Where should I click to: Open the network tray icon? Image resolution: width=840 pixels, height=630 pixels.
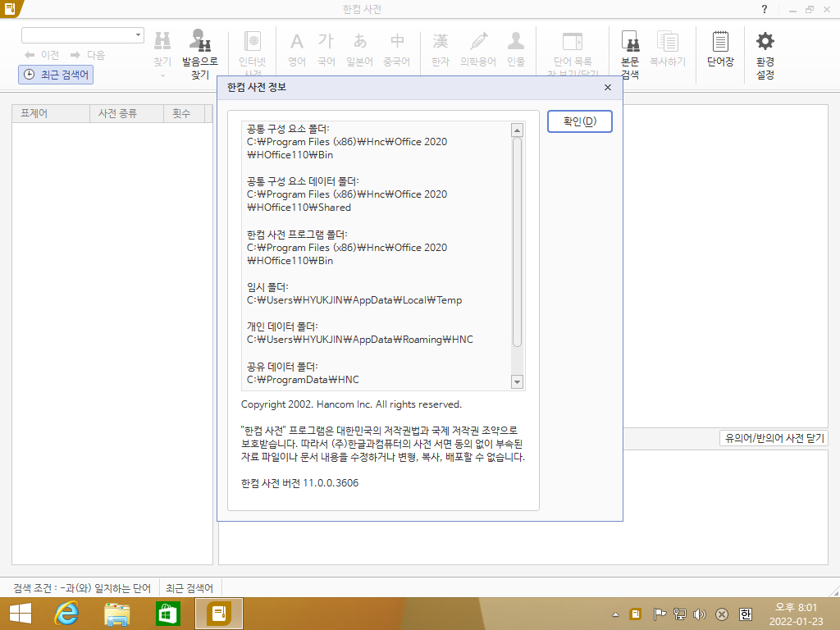(680, 614)
